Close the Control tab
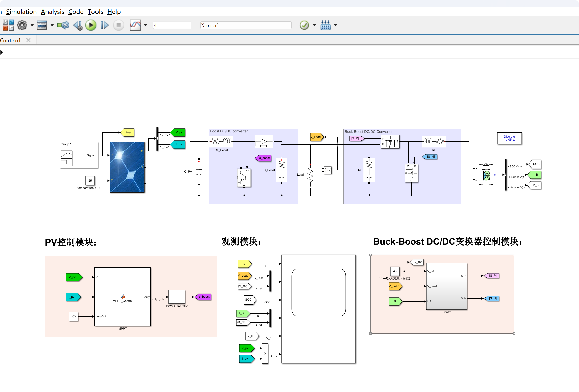The width and height of the screenshot is (579, 392). pos(28,40)
